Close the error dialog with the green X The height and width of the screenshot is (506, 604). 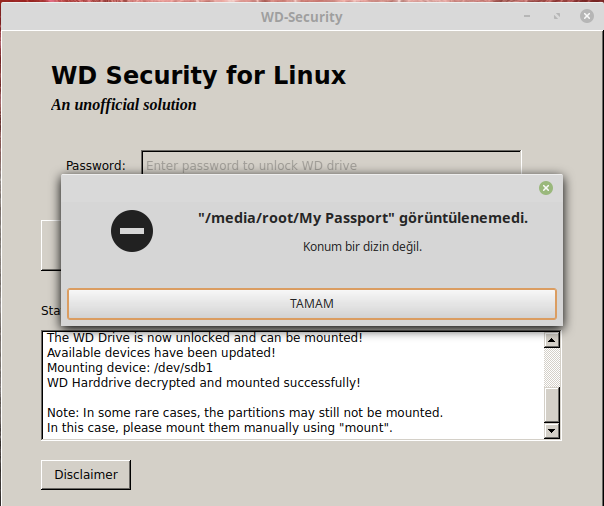tap(545, 188)
